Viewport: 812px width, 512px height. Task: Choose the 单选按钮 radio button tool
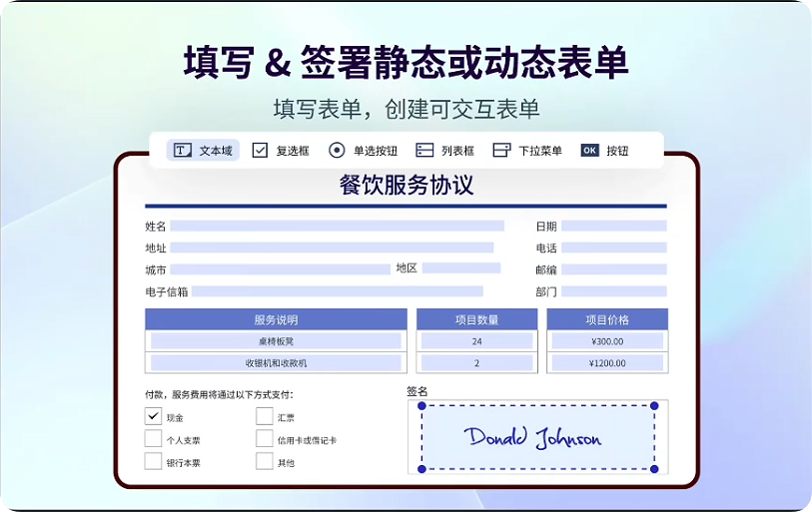click(364, 151)
